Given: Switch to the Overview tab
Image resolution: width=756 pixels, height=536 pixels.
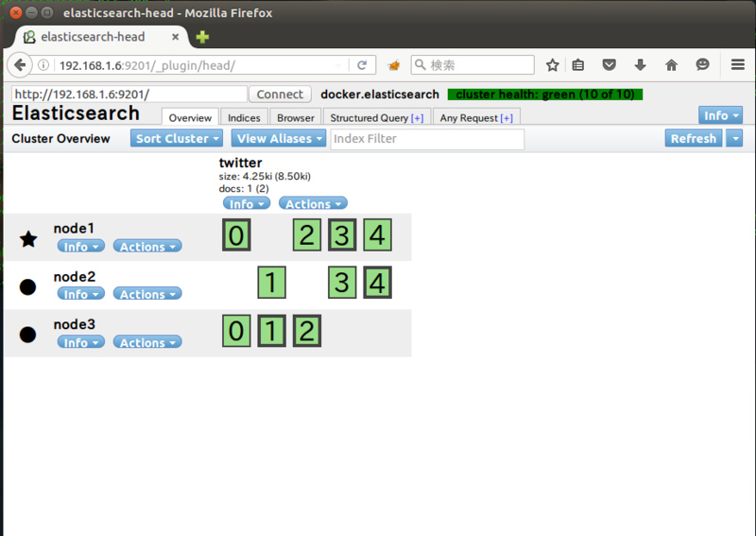Looking at the screenshot, I should click(x=190, y=118).
